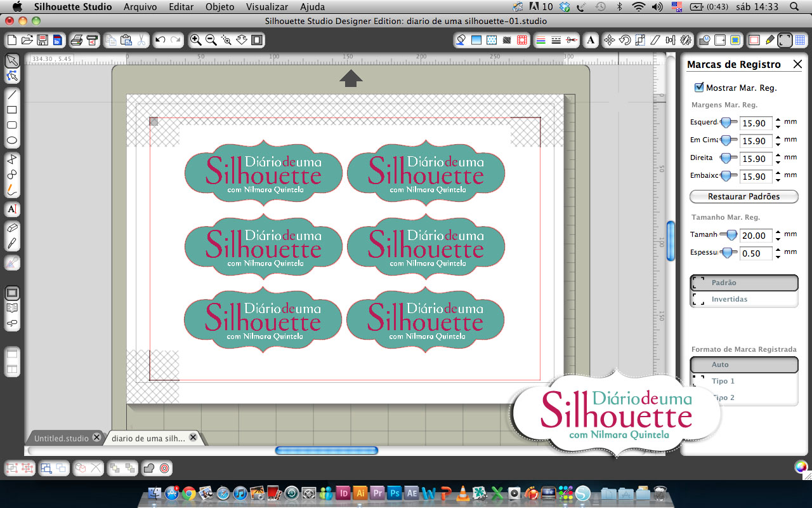Switch to the Untitled.studio tab
The width and height of the screenshot is (812, 508).
[x=62, y=438]
